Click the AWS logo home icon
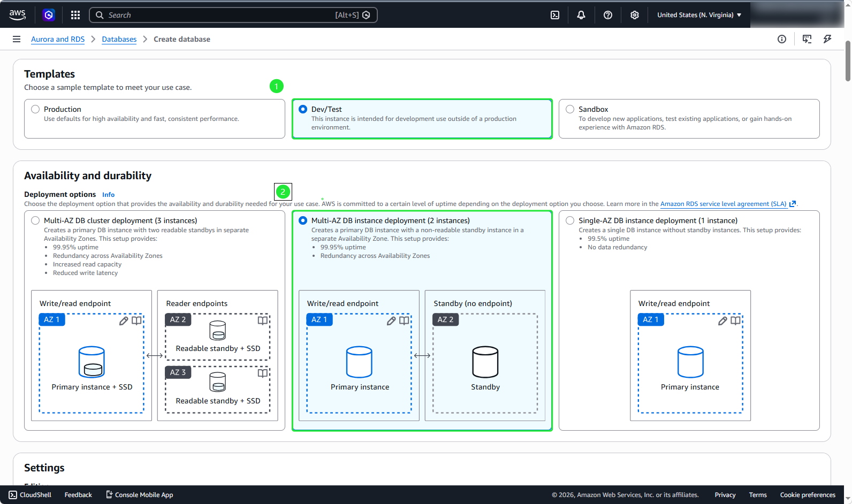 (18, 15)
